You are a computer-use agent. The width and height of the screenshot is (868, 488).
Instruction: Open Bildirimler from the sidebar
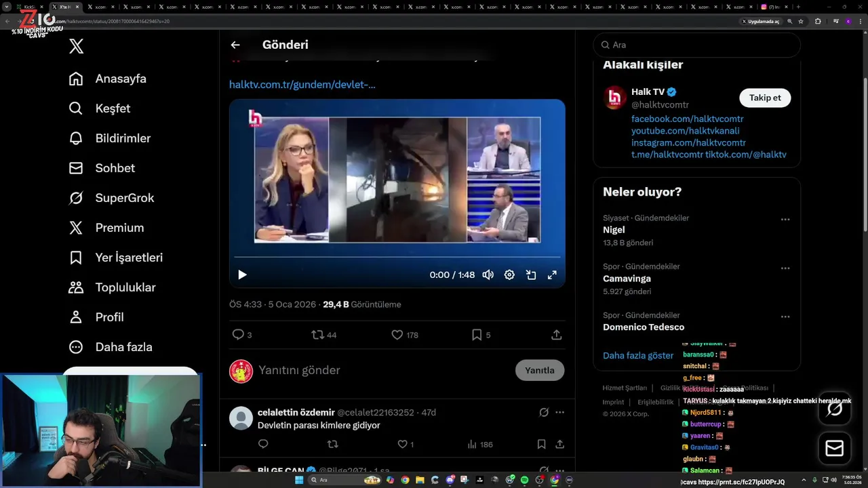[x=110, y=138]
